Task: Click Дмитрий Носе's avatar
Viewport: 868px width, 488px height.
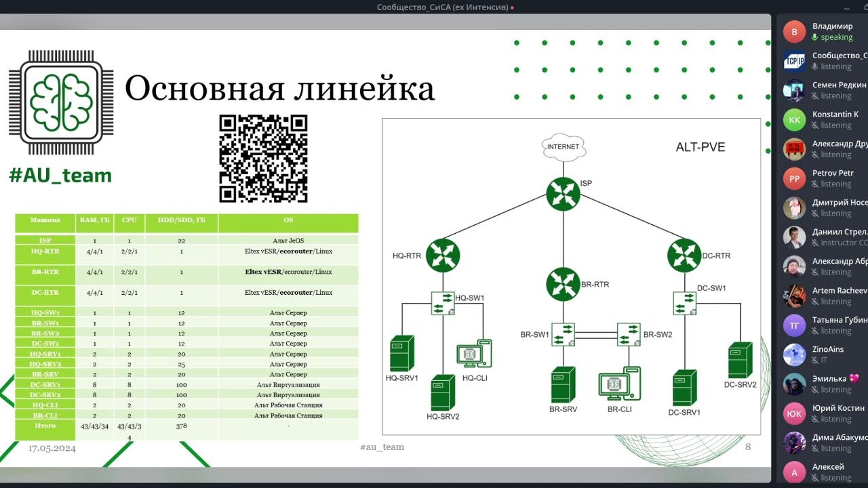Action: pos(794,208)
